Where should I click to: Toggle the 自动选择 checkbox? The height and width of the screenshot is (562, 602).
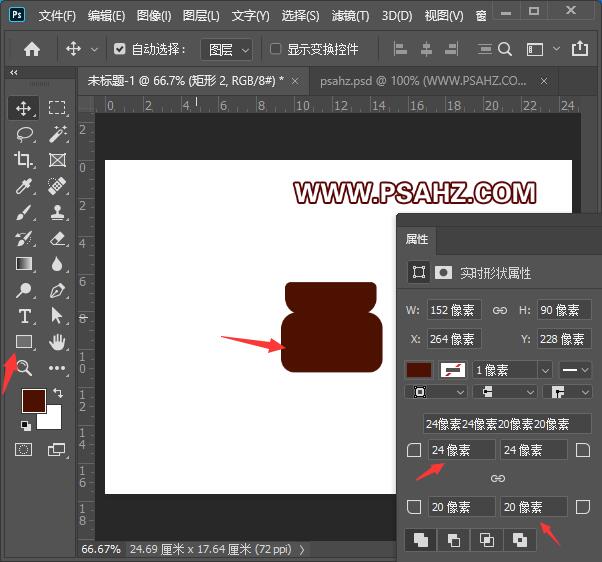click(x=119, y=49)
